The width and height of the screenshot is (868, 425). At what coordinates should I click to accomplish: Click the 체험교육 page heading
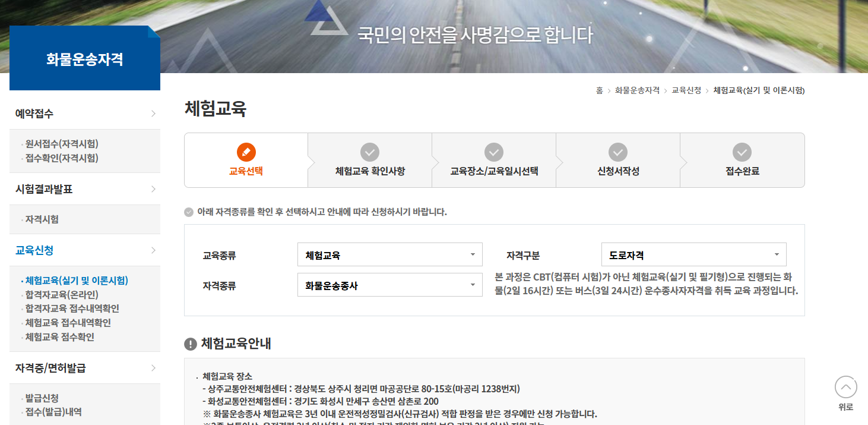216,109
